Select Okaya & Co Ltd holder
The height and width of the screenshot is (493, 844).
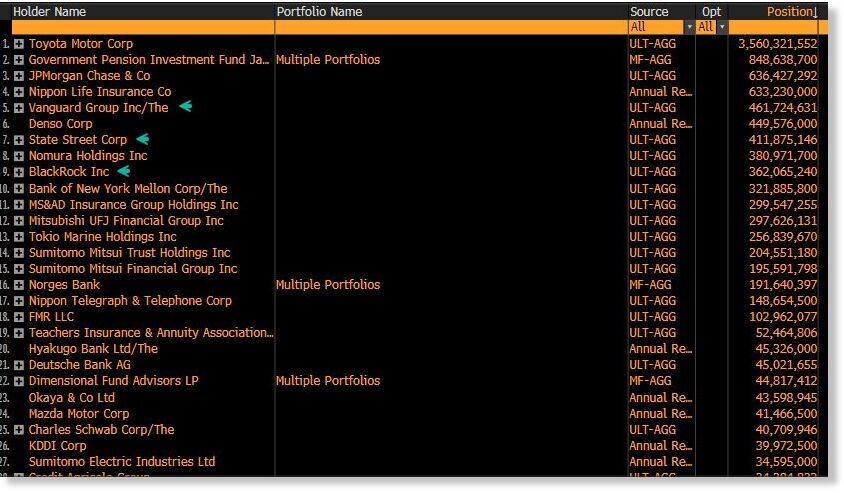click(72, 398)
